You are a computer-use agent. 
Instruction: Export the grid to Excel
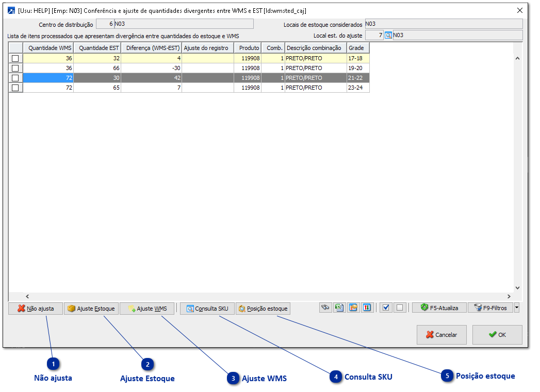(x=339, y=308)
